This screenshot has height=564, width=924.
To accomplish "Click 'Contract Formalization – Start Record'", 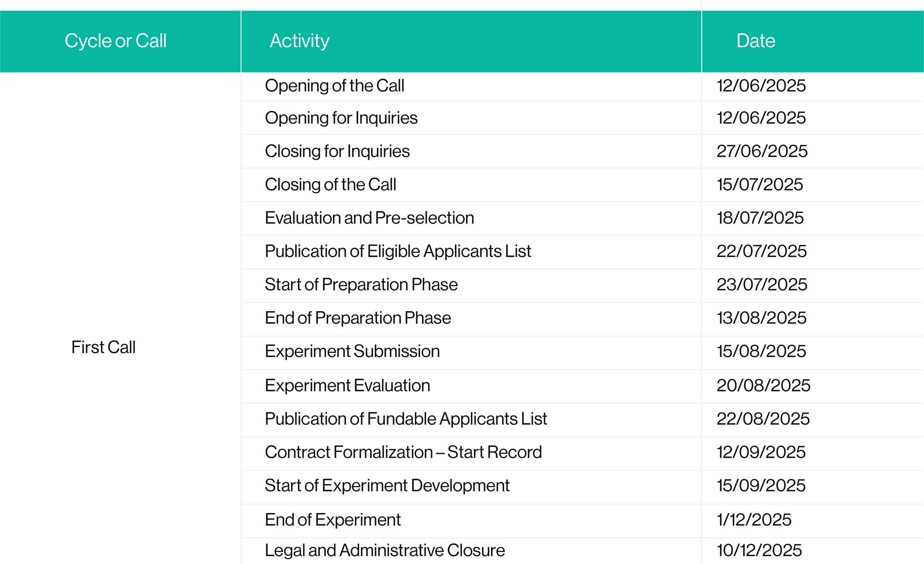I will [x=403, y=452].
